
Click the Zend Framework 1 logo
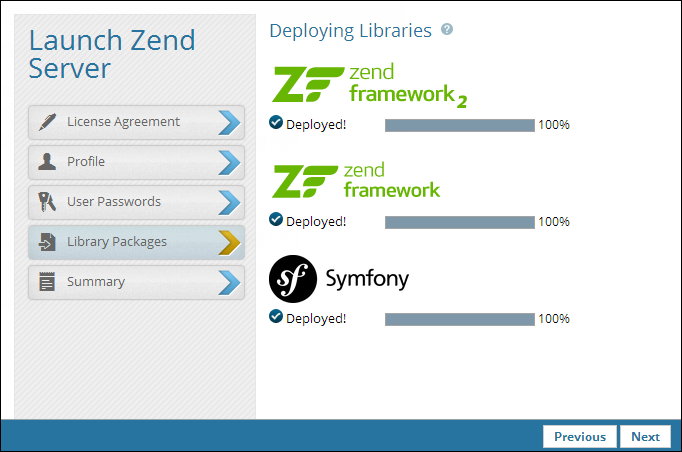pos(356,181)
